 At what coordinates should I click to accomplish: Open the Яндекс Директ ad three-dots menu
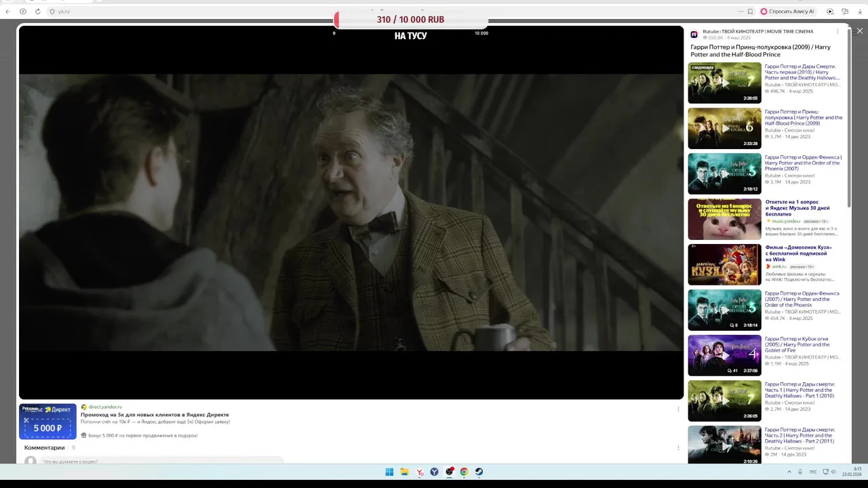678,409
